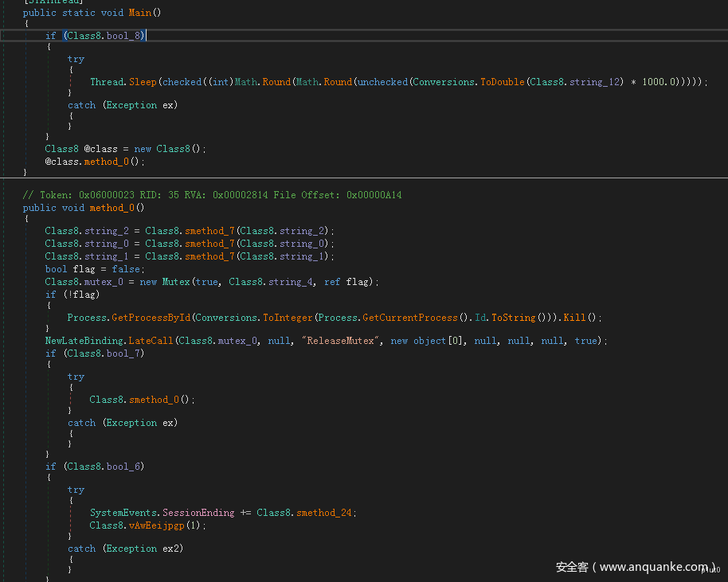This screenshot has height=582, width=728.
Task: Click the ToDouble method reference
Action: (501, 82)
